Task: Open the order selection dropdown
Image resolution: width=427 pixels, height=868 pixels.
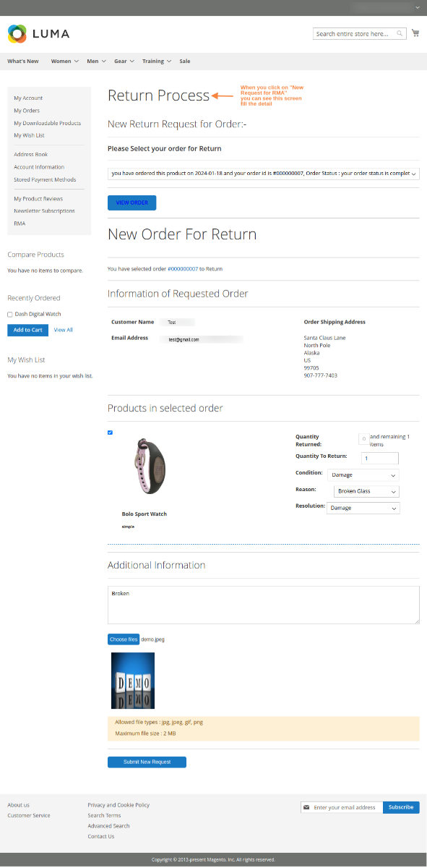Action: coord(263,174)
